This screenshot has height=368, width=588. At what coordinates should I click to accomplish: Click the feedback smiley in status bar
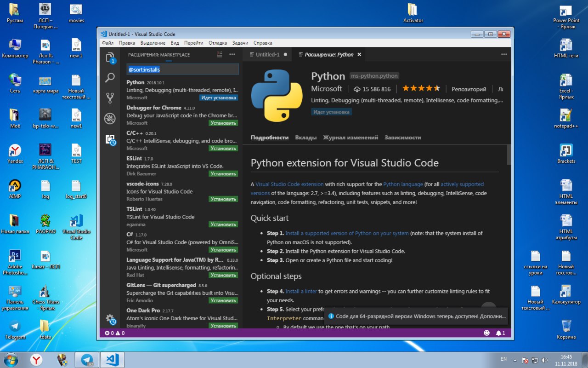point(487,333)
